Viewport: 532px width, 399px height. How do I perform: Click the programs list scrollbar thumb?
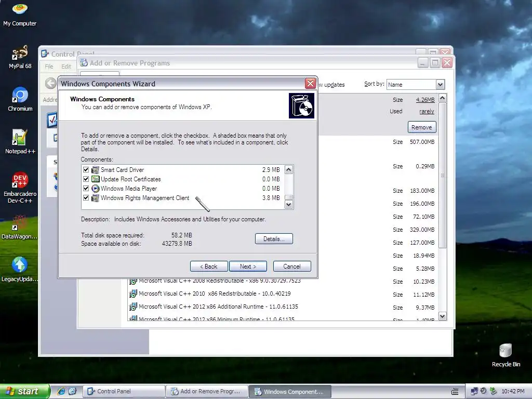tap(443, 175)
